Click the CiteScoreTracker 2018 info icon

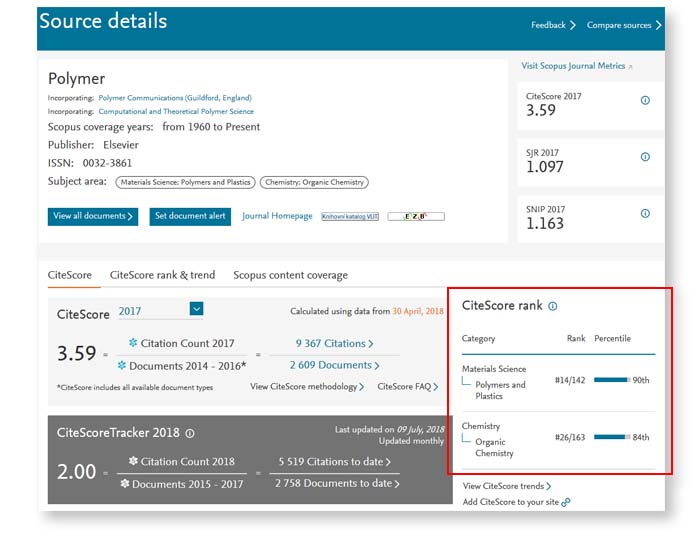(190, 433)
